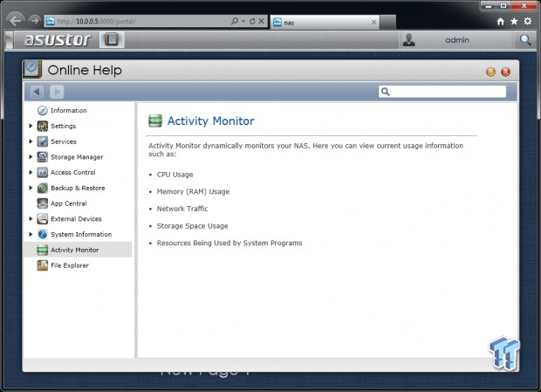Select Services help topic label
Viewport: 541px width, 392px height.
pos(64,141)
